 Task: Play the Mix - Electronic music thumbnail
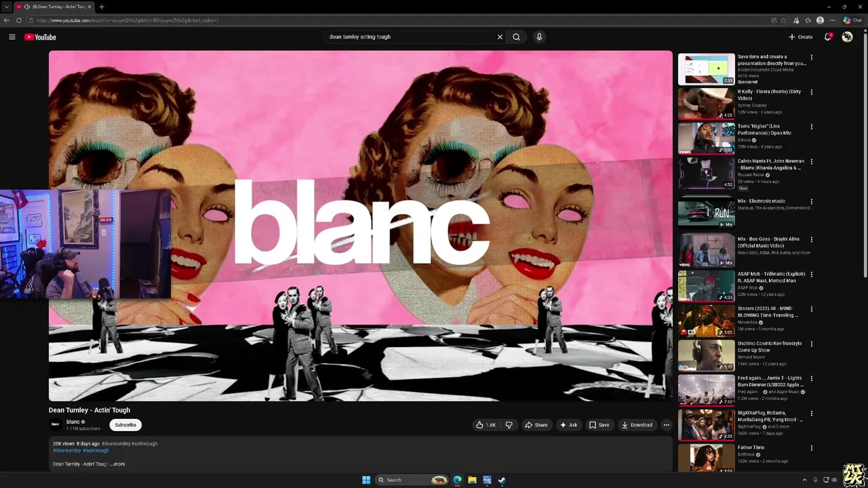(x=706, y=213)
